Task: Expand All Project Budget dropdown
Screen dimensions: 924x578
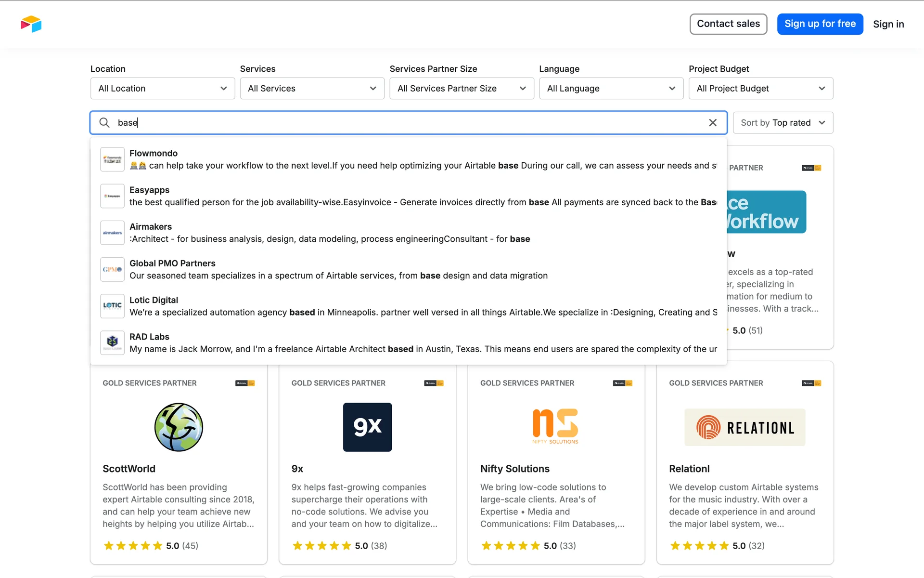Action: (760, 89)
